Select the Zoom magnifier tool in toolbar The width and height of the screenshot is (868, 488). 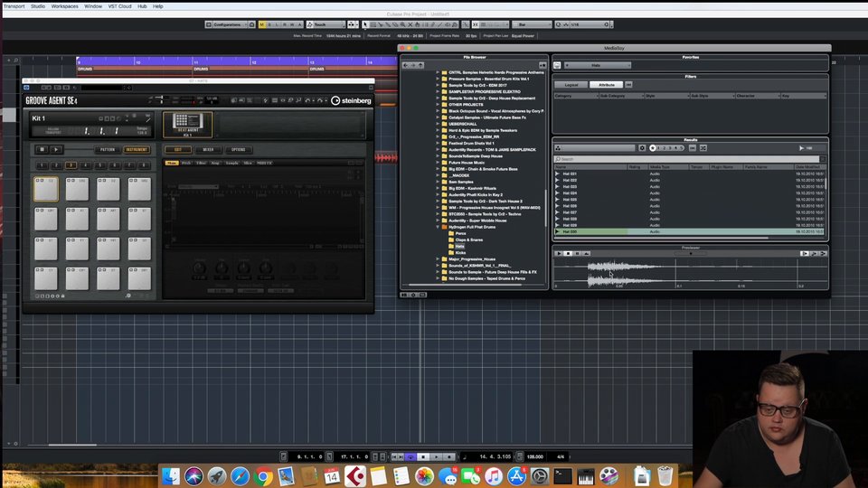coord(402,24)
